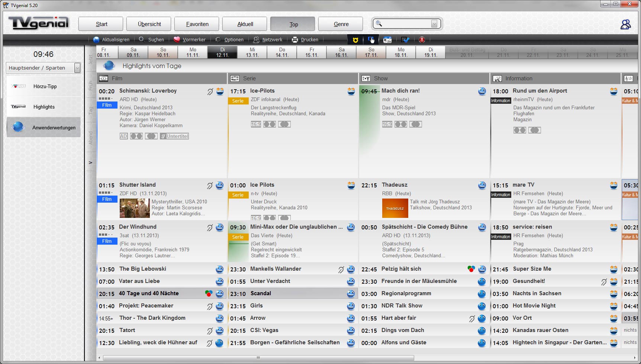The image size is (641, 364).
Task: Expand the vertical tab strip with the > arrow
Action: tap(90, 162)
